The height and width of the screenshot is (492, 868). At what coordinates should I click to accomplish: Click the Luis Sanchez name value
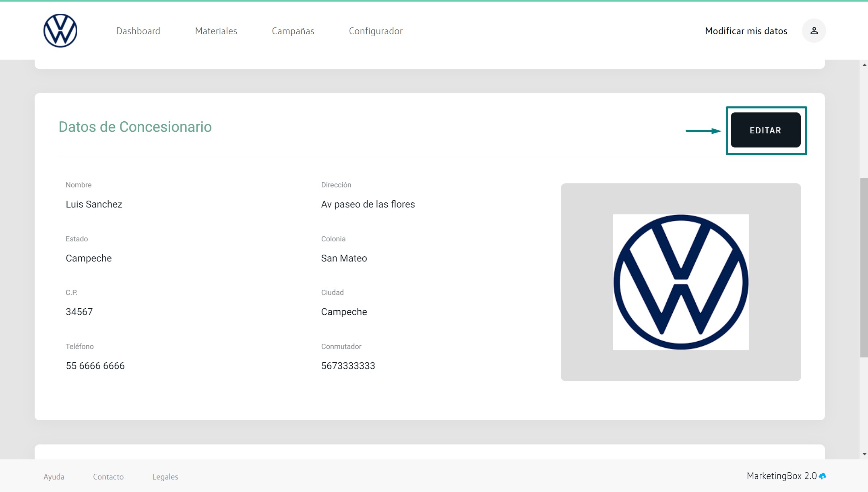tap(94, 204)
